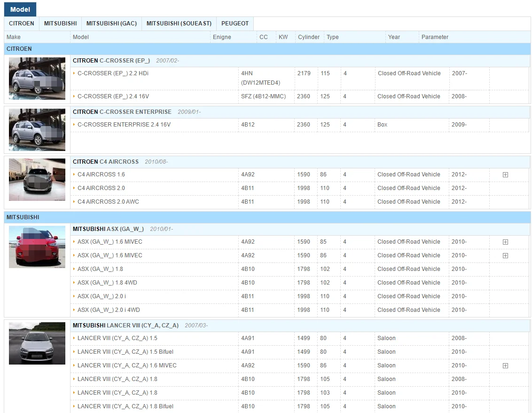532x413 pixels.
Task: Click the CITROEN C4 AIRCROSS group heading
Action: tap(106, 162)
